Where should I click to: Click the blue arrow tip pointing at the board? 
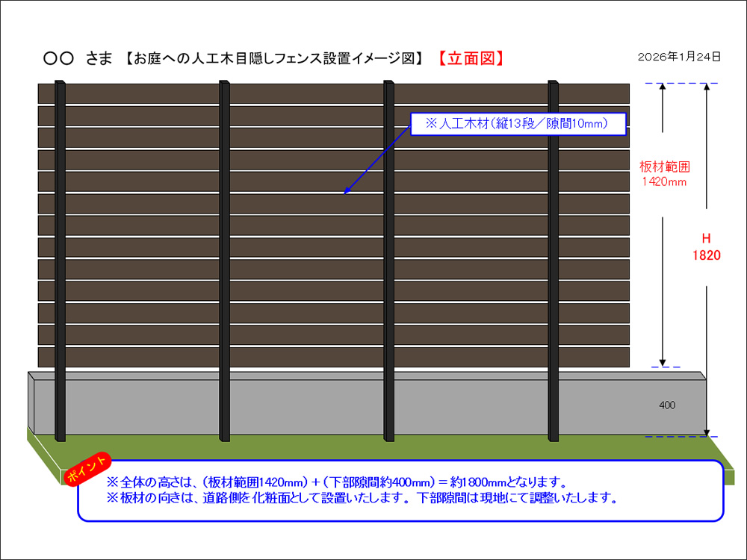[x=347, y=191]
